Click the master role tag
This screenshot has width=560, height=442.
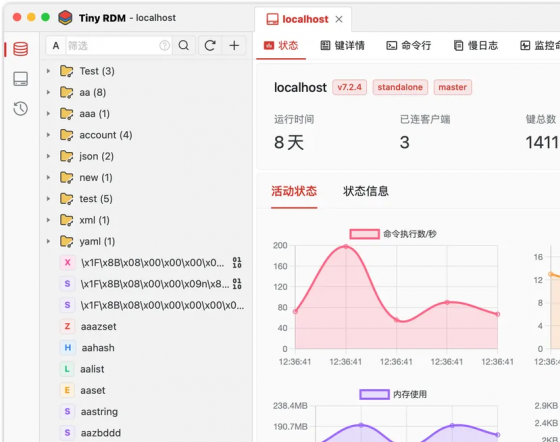452,87
